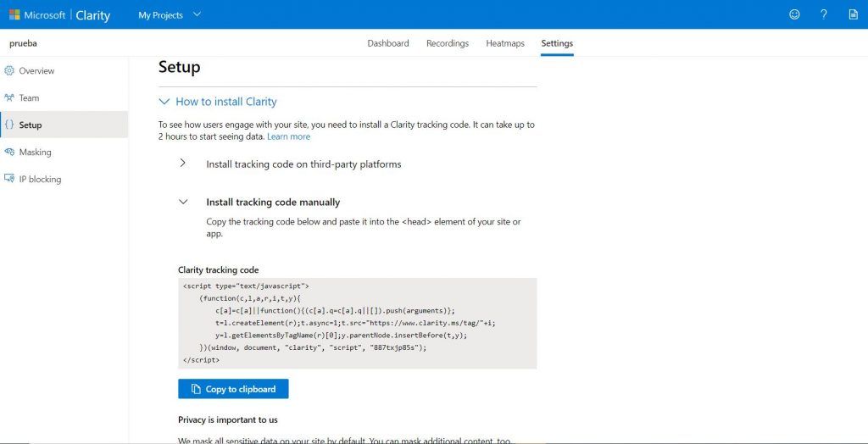Click the prueba project name
Screen dimensions: 868x444
pyautogui.click(x=23, y=43)
